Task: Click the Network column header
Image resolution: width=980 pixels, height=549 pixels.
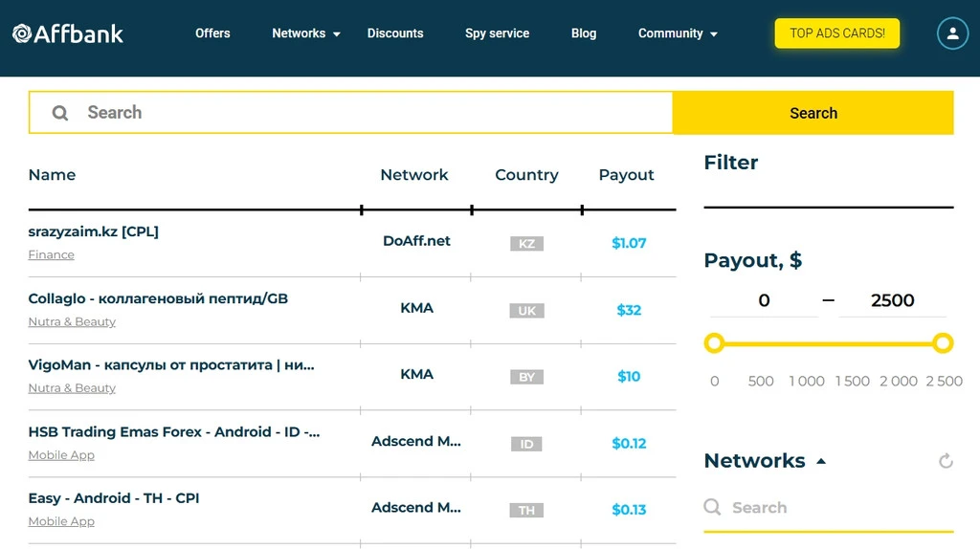Action: point(414,175)
